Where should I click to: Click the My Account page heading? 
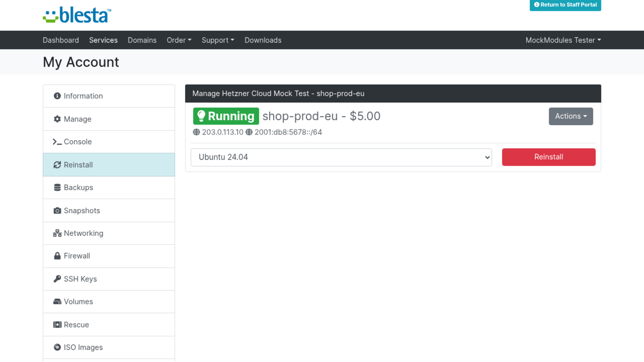tap(81, 62)
